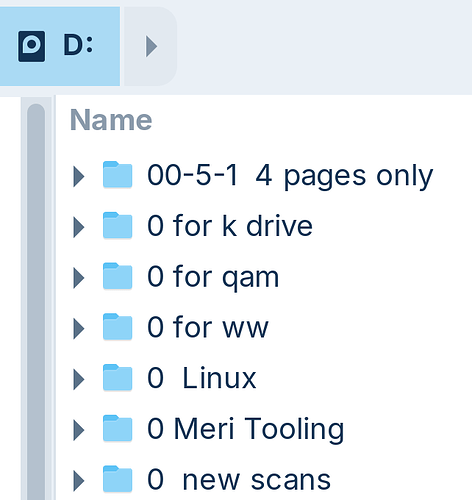This screenshot has width=472, height=500.
Task: Select '0 for k drive' row text
Action: (230, 226)
